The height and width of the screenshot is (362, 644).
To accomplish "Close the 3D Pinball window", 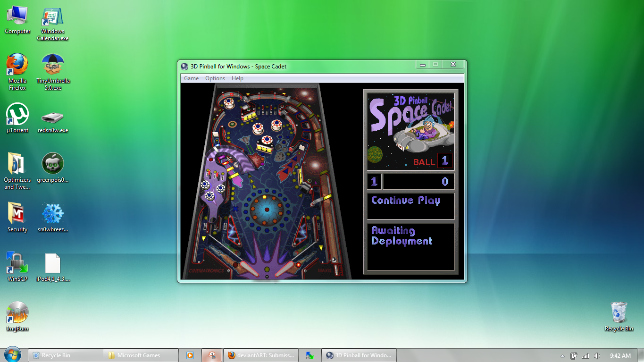I will (453, 65).
